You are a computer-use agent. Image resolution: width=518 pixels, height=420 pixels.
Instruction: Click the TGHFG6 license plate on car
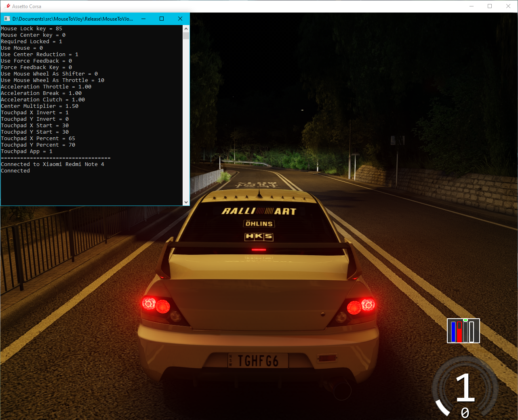tap(258, 360)
